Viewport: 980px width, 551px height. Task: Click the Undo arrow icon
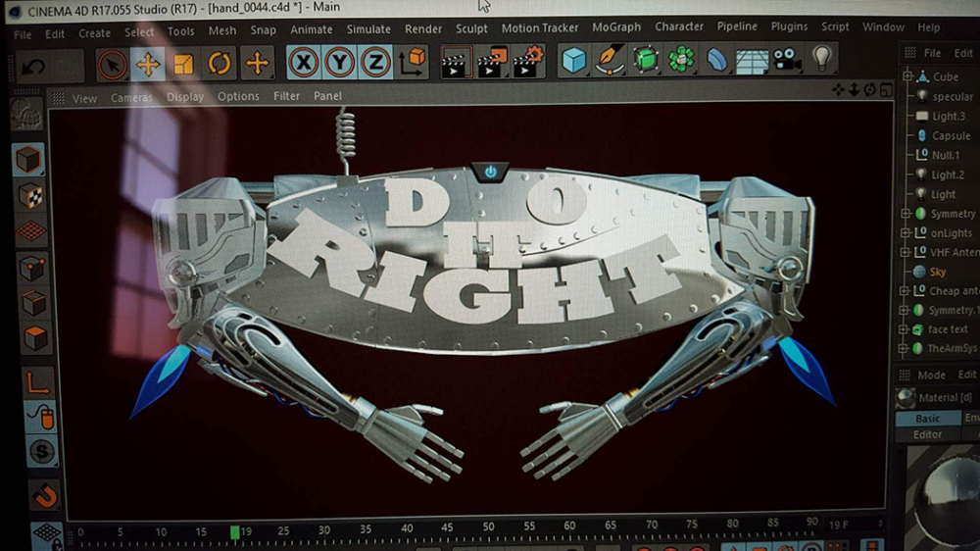point(32,68)
